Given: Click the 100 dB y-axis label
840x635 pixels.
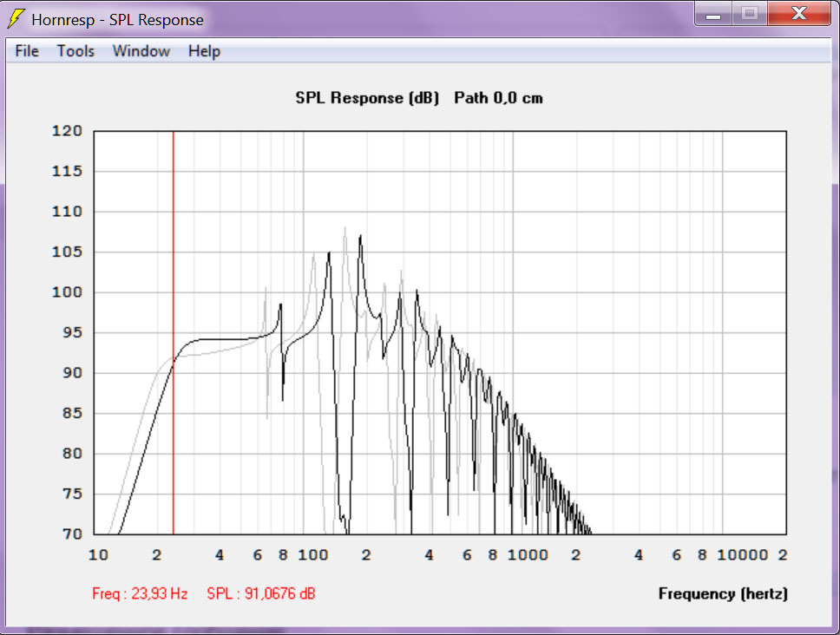Looking at the screenshot, I should [x=67, y=291].
